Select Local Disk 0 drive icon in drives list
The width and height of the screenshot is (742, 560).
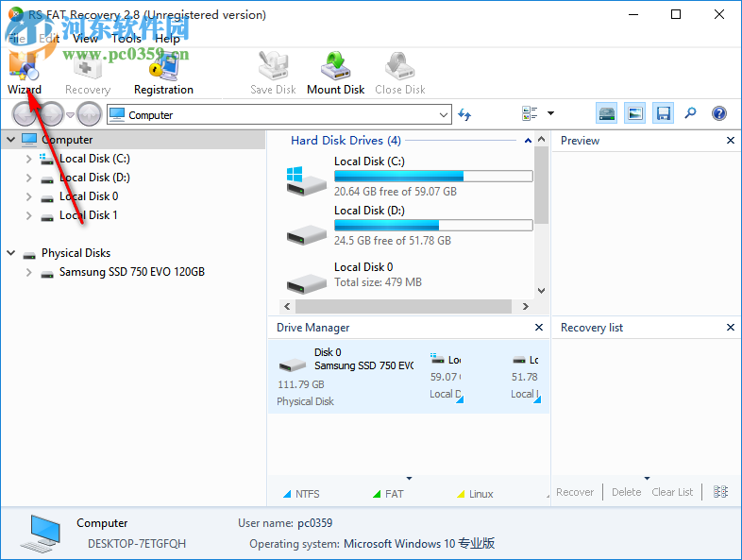click(x=306, y=283)
